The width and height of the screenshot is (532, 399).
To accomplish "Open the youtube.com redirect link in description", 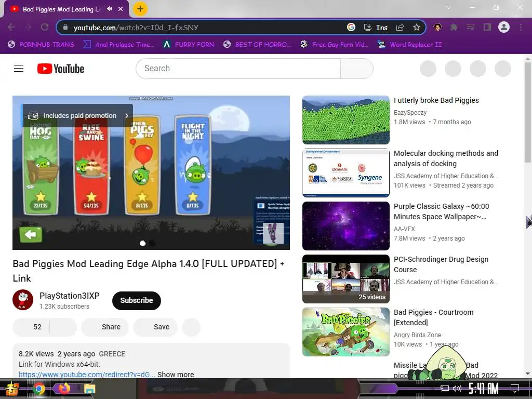I will click(x=87, y=375).
